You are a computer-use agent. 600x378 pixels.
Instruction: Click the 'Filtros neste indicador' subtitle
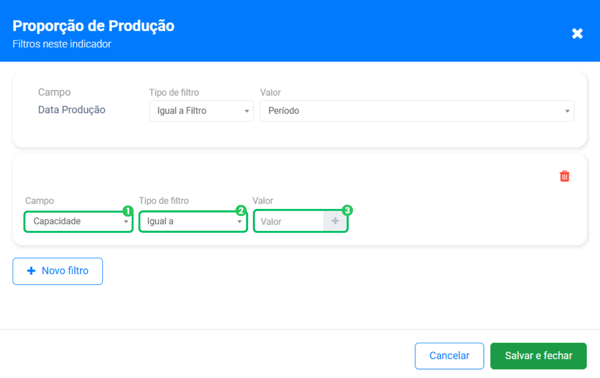[x=62, y=44]
